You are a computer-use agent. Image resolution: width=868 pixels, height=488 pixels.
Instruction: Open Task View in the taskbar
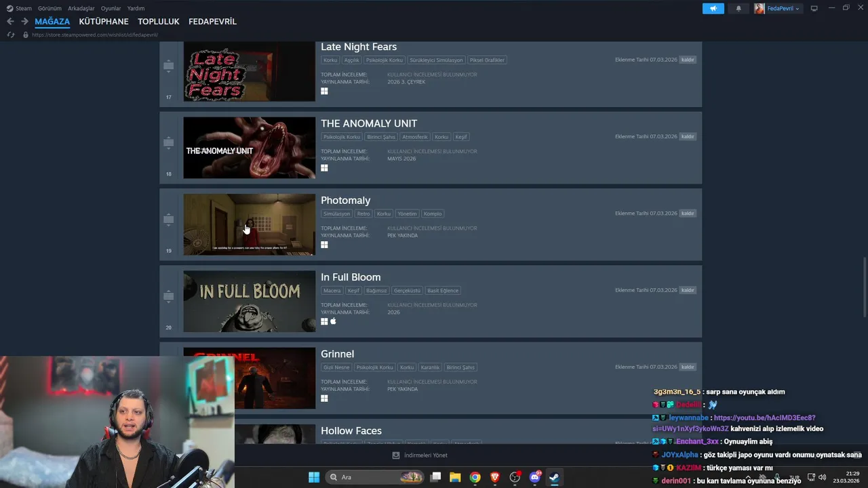[x=435, y=477]
